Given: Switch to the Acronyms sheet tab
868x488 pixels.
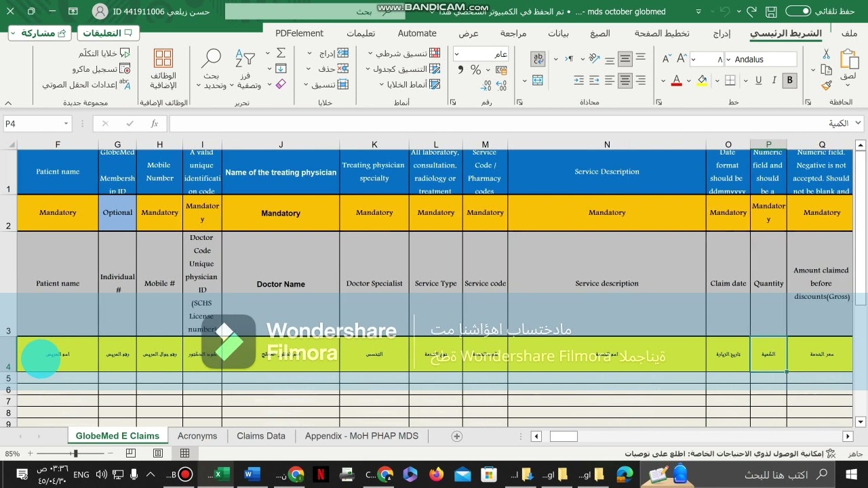Looking at the screenshot, I should (x=197, y=436).
